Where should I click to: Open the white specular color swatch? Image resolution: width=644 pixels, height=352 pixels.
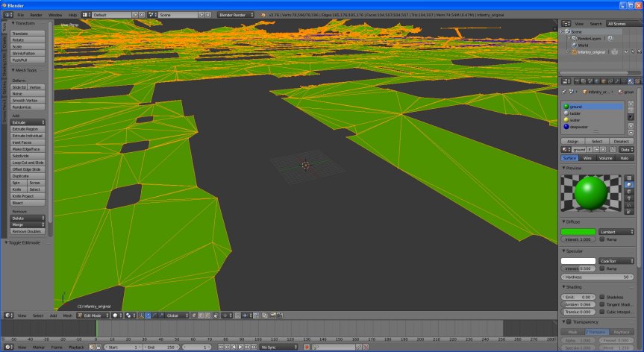click(578, 261)
